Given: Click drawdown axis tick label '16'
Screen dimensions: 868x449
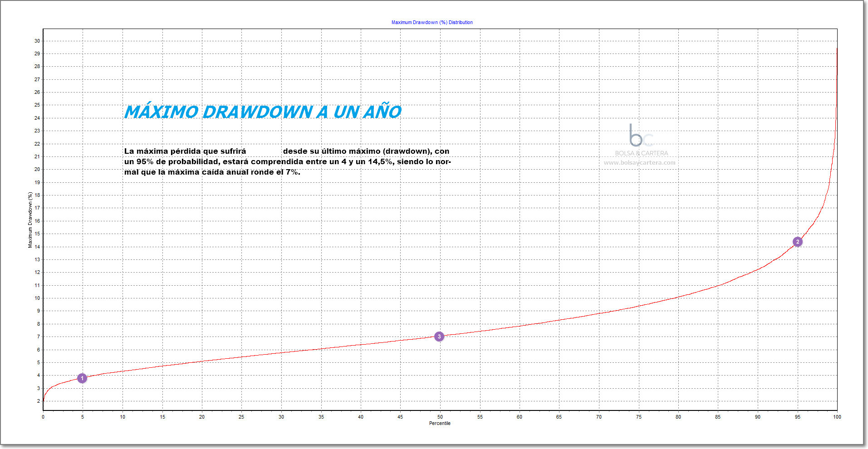Looking at the screenshot, I should click(x=37, y=221).
